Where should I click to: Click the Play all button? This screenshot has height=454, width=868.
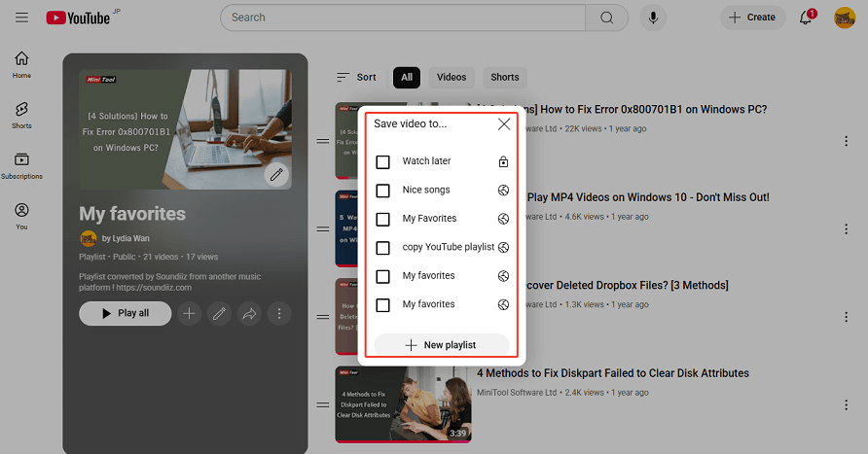click(126, 314)
